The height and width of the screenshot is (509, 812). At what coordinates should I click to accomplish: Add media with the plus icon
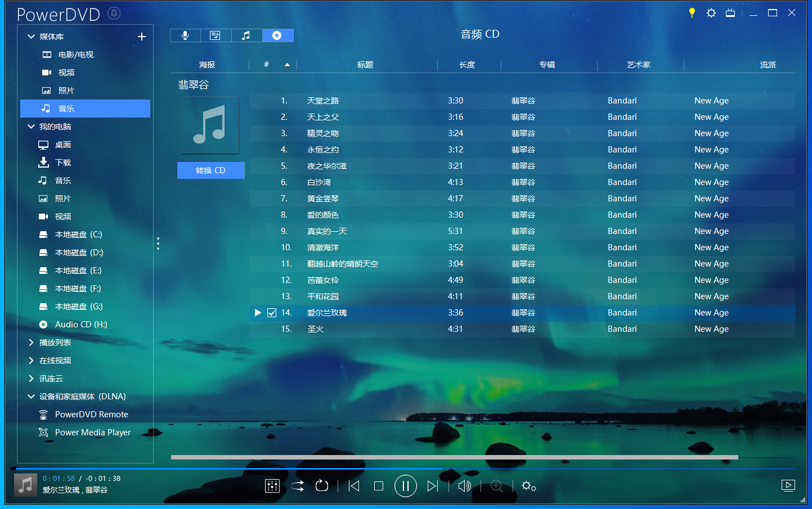pyautogui.click(x=142, y=37)
